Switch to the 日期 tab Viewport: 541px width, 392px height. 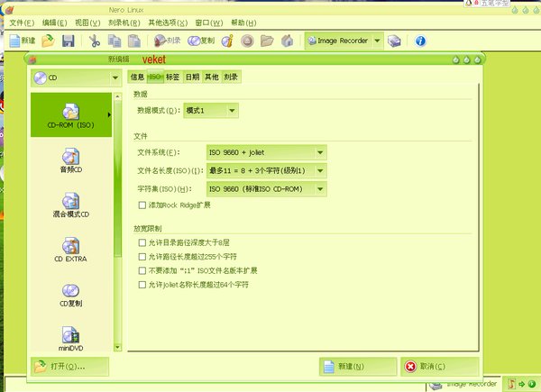point(193,77)
